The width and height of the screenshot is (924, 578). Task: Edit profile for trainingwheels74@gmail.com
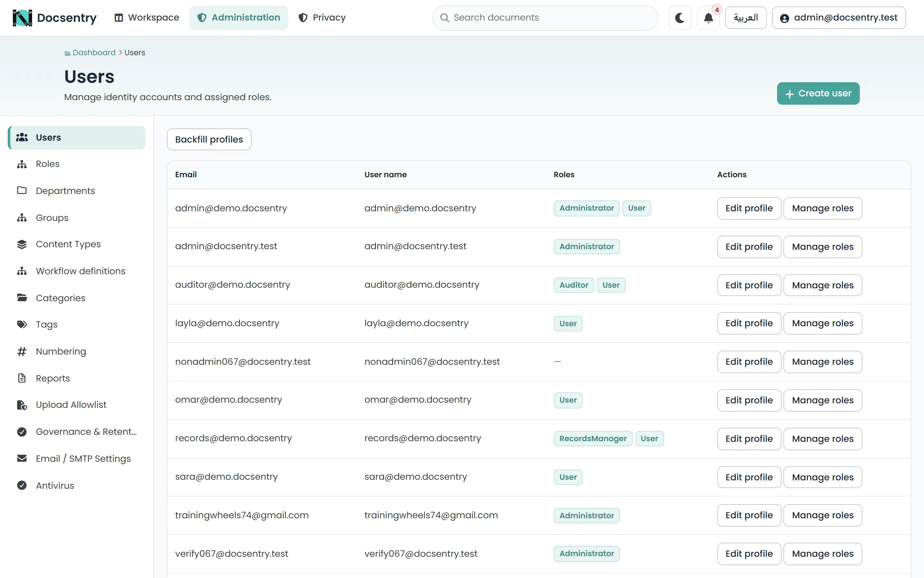(x=749, y=515)
